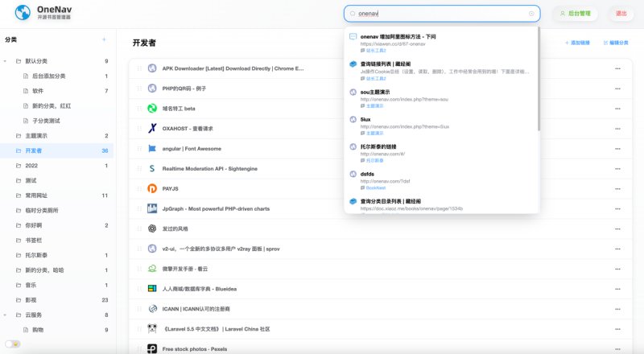Collapse the 云服务 category tree
Screen dimensions: 644x354
pyautogui.click(x=5, y=315)
